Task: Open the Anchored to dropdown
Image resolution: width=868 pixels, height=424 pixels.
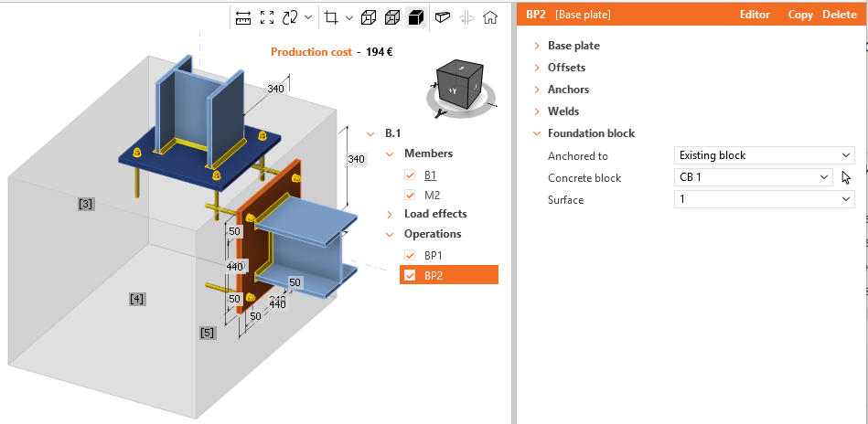Action: click(x=764, y=155)
